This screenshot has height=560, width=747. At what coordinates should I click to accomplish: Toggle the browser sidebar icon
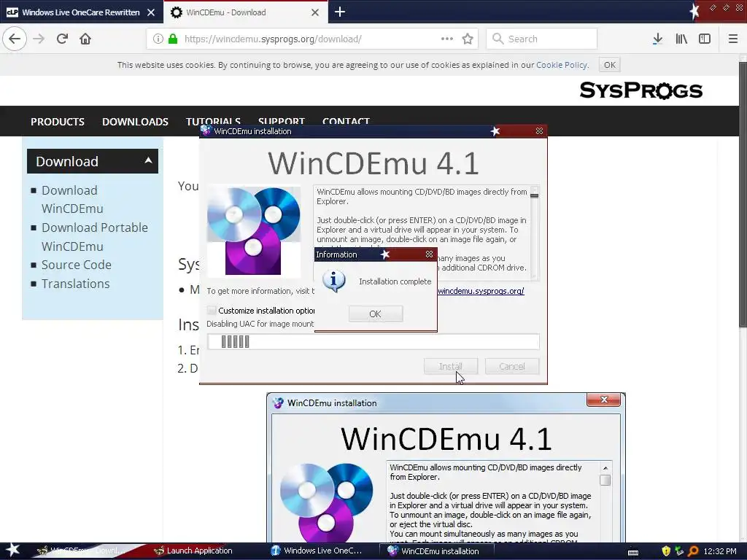click(x=705, y=39)
